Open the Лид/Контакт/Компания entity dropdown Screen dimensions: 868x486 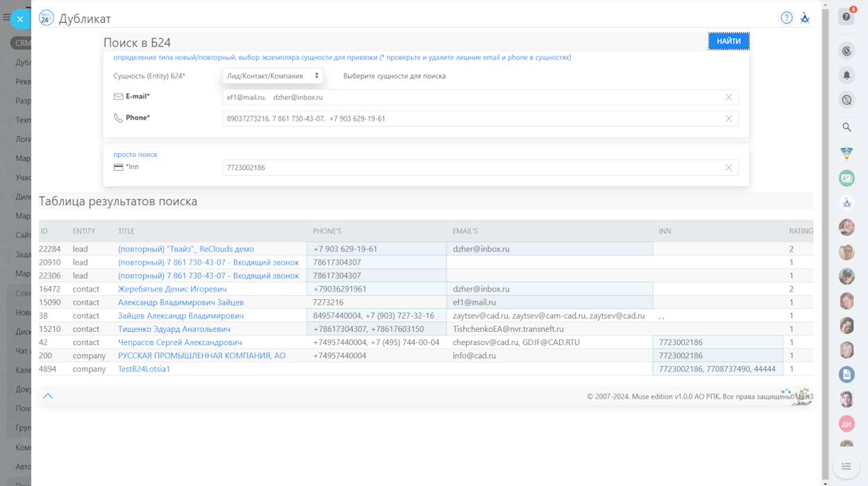tap(272, 76)
